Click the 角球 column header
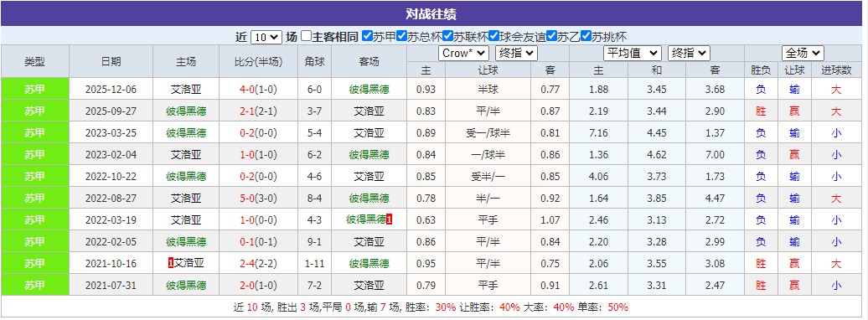This screenshot has width=868, height=320. coord(315,61)
